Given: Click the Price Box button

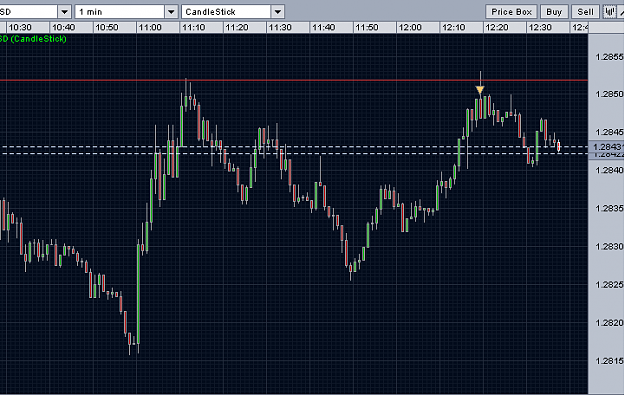Looking at the screenshot, I should (x=511, y=12).
